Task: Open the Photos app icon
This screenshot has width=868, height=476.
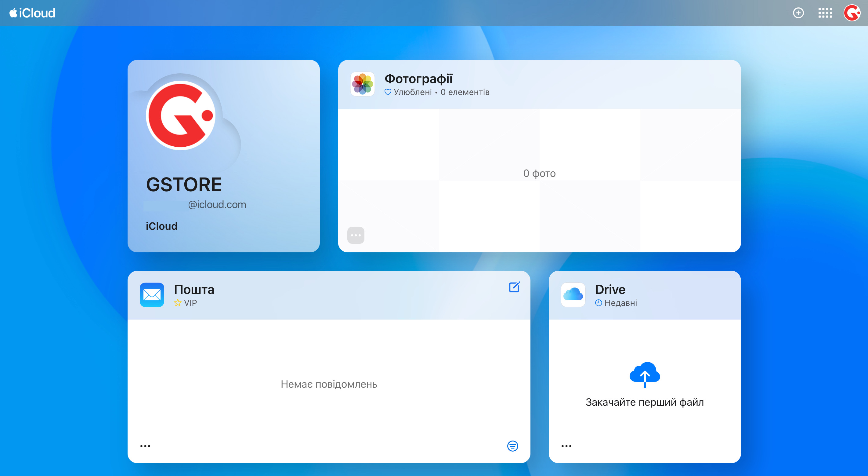Action: (362, 84)
